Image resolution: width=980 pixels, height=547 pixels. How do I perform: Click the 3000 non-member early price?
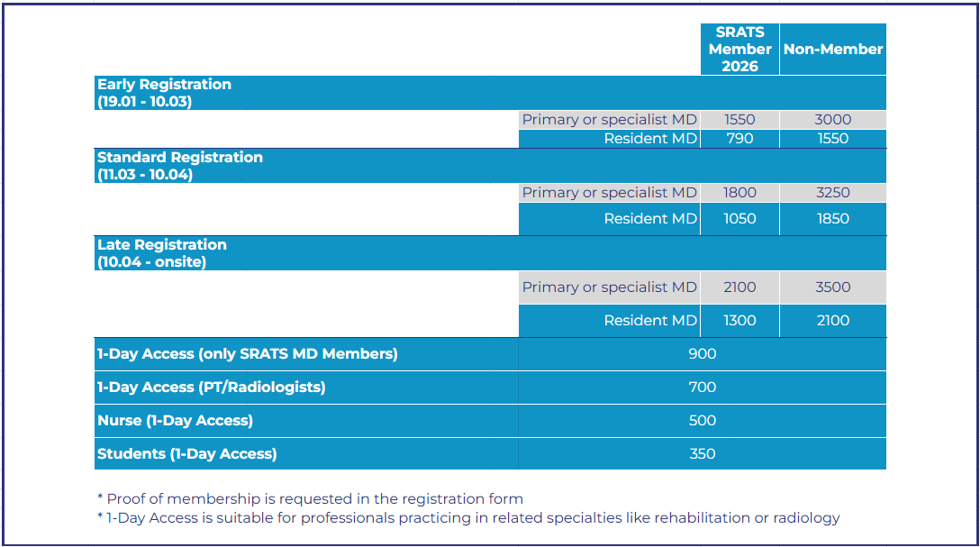(x=833, y=120)
